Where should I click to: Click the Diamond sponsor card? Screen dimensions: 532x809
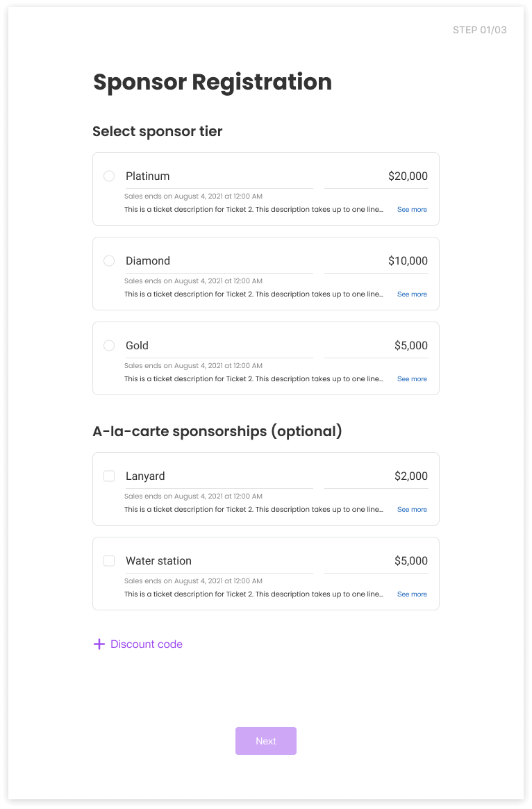(x=265, y=273)
